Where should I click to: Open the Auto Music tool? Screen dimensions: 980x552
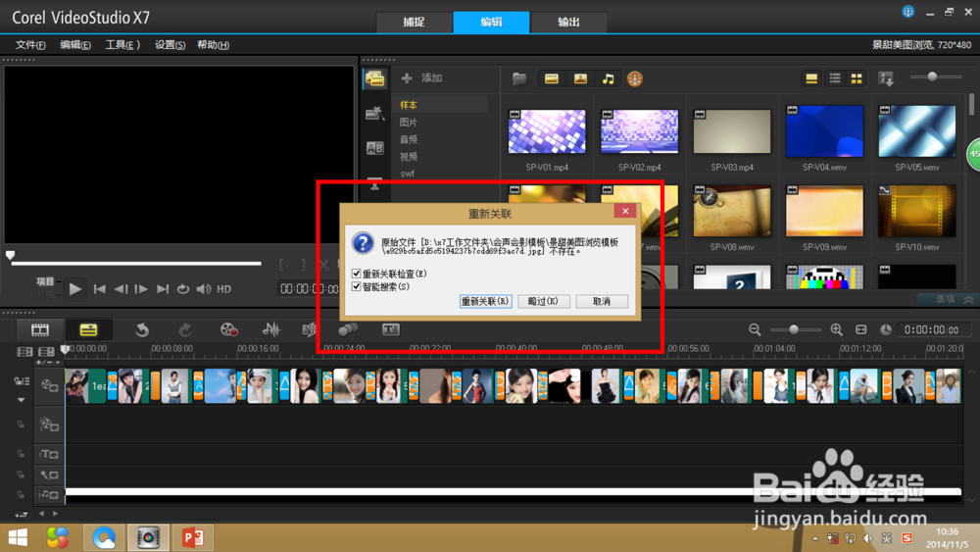point(309,329)
